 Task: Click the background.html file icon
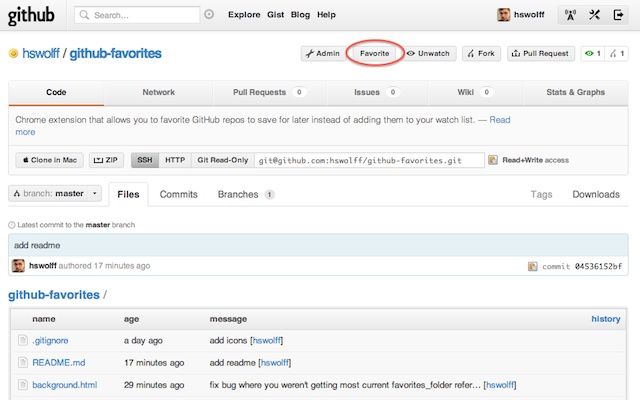(x=23, y=384)
